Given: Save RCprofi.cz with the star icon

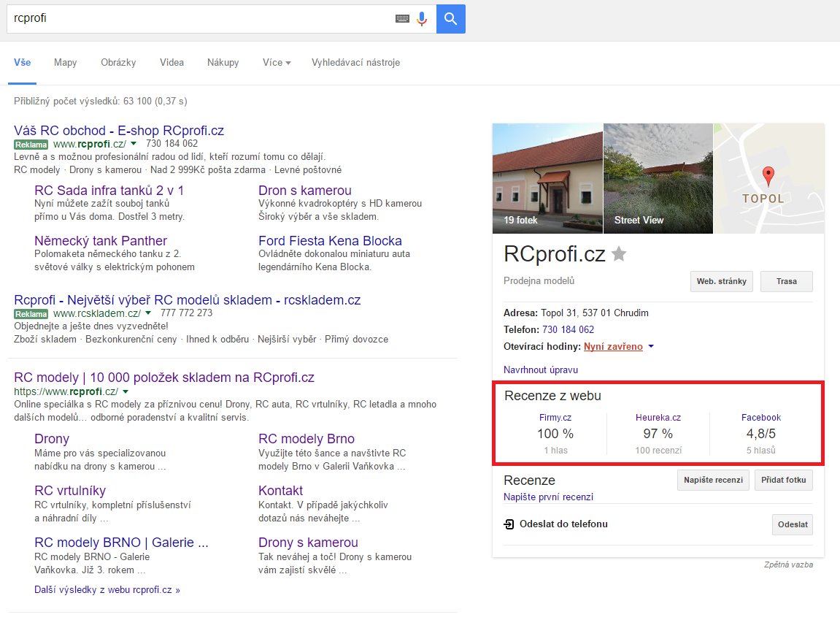Looking at the screenshot, I should 619,253.
